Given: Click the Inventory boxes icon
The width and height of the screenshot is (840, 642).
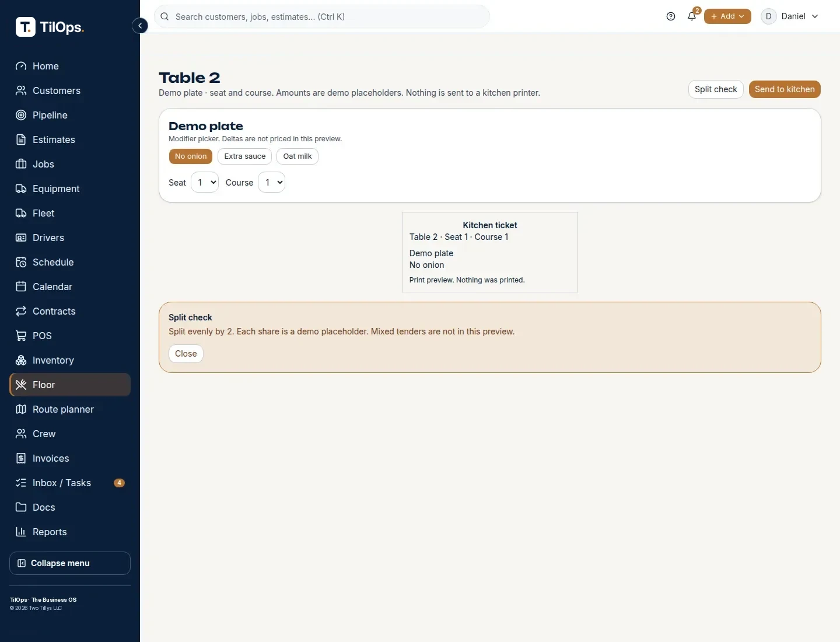Looking at the screenshot, I should click(21, 360).
